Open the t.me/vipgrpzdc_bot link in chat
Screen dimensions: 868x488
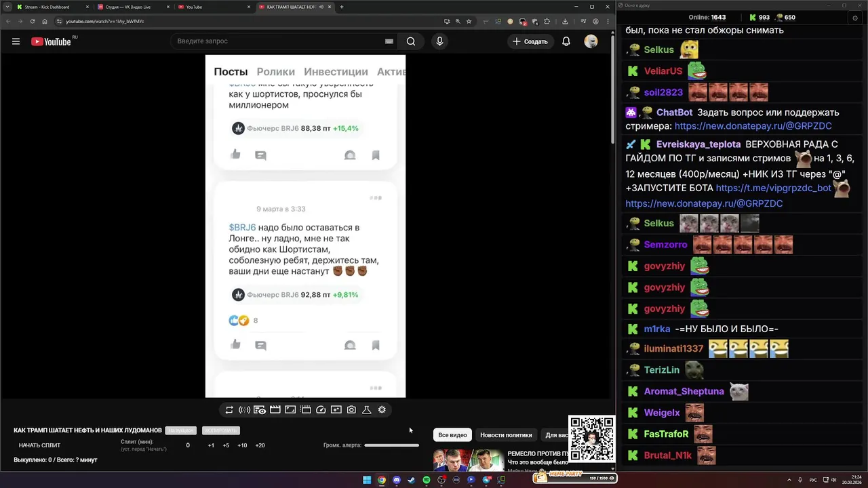[x=773, y=188]
